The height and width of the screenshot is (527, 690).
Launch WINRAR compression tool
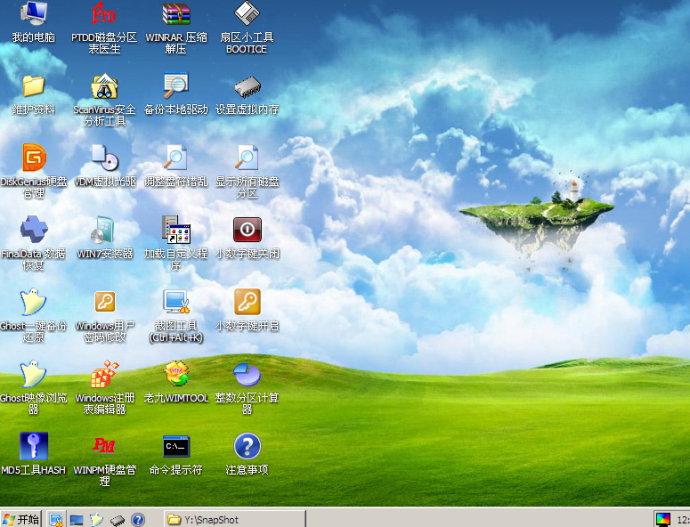177,15
